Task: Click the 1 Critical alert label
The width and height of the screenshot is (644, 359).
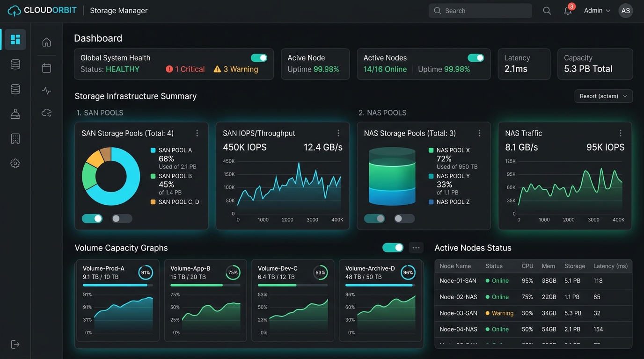Action: click(190, 69)
